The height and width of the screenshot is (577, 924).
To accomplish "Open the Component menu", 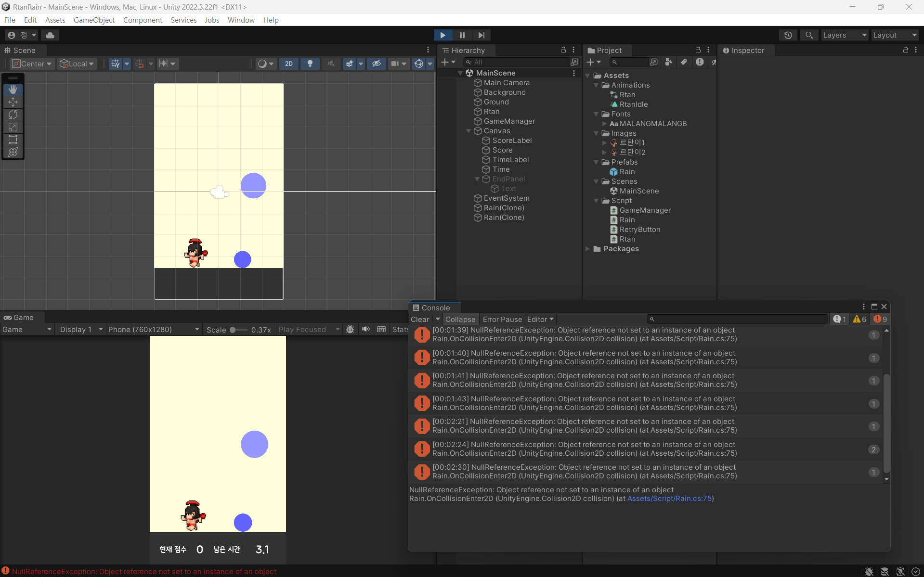I will (143, 20).
